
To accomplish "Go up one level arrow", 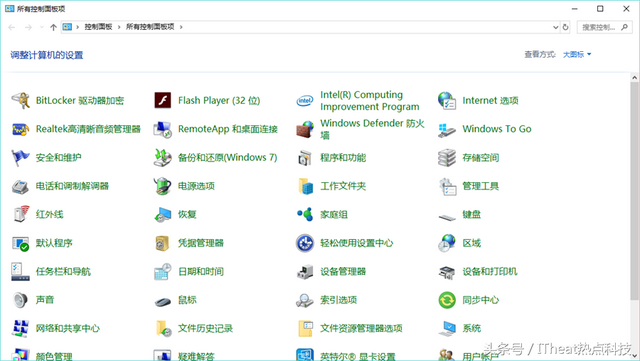I will click(x=53, y=27).
